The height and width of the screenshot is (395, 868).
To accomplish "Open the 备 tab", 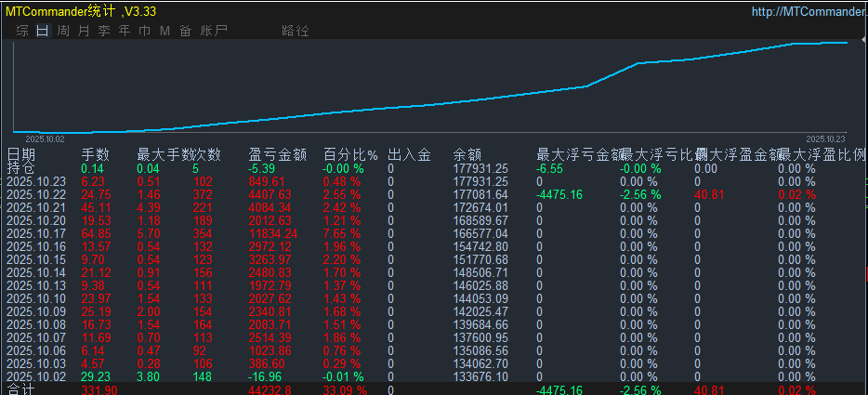I will 186,31.
